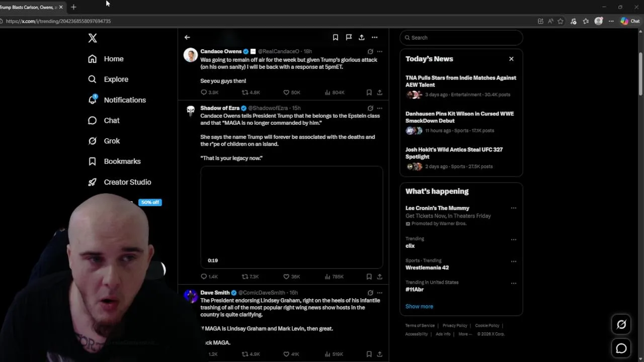The image size is (644, 362).
Task: Click the X logo in sidebar
Action: coord(93,38)
